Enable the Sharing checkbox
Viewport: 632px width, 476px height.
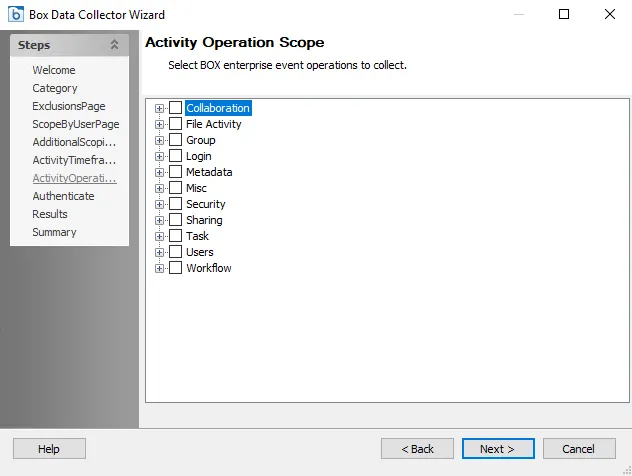click(175, 220)
